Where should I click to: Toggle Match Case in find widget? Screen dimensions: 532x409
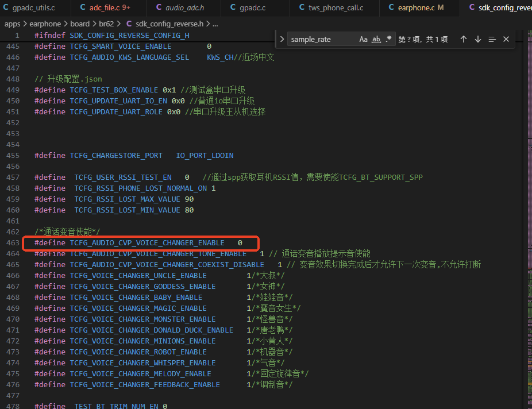(x=363, y=39)
